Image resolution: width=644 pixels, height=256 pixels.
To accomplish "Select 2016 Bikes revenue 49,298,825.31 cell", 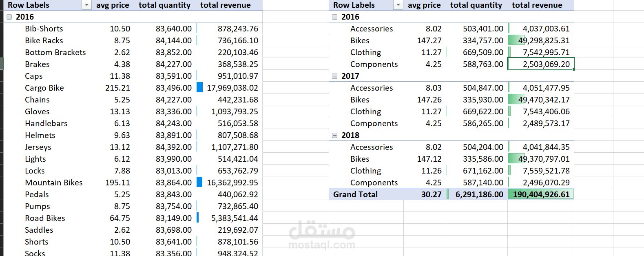I will [x=541, y=41].
